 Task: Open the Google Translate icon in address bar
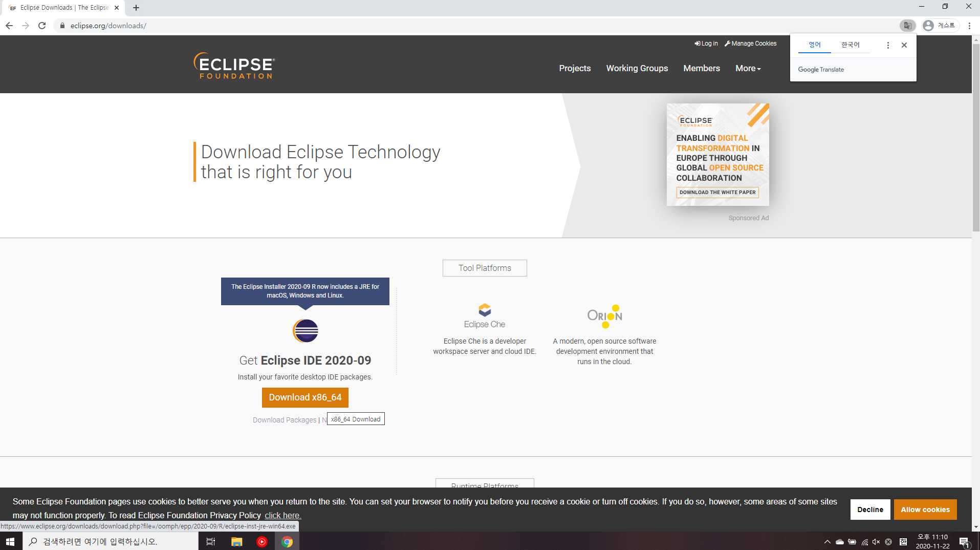907,26
